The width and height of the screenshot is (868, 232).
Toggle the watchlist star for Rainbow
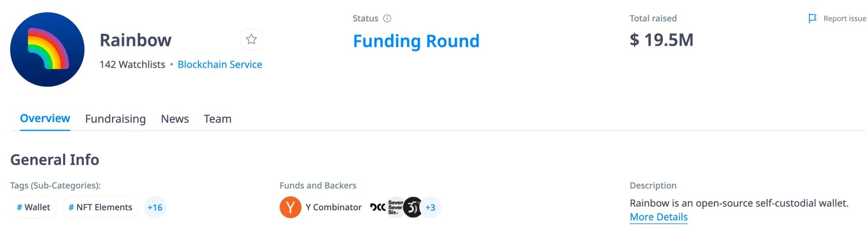[251, 40]
